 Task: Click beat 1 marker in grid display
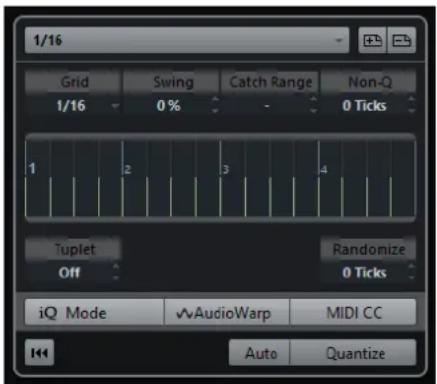coord(32,168)
